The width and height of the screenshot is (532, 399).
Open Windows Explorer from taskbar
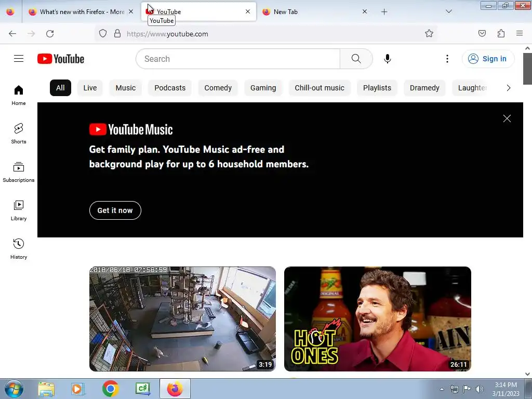(46, 389)
